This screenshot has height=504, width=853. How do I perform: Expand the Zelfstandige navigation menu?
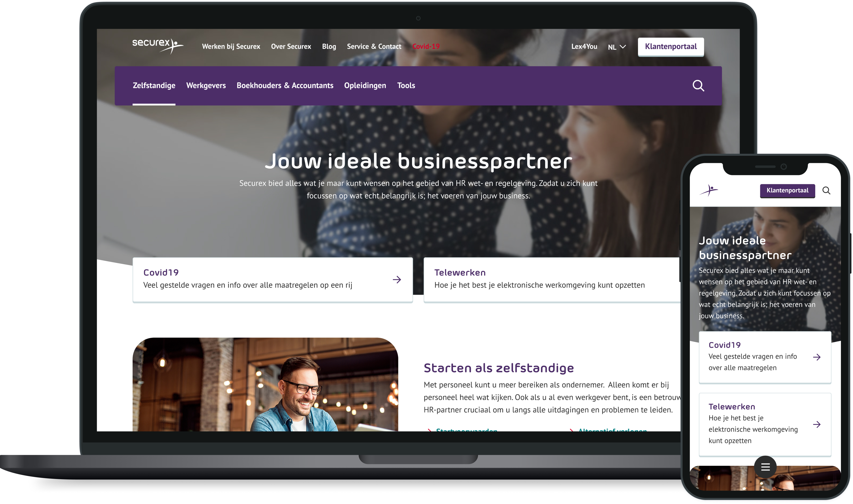point(154,85)
